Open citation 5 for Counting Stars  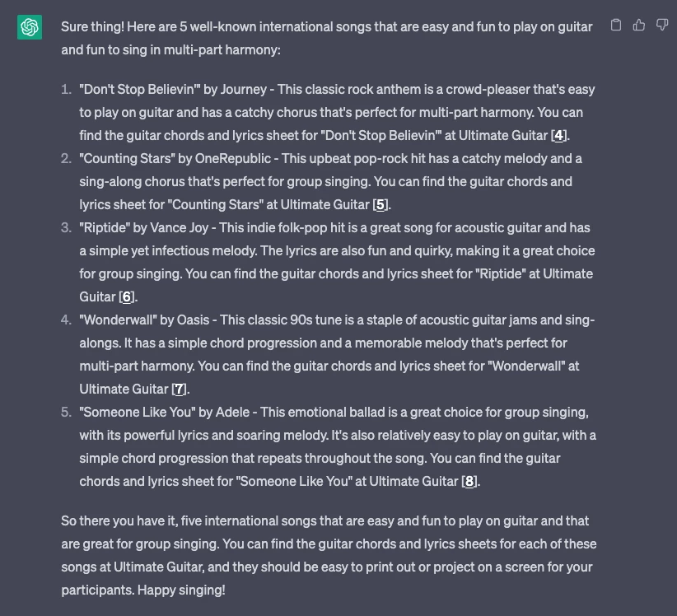coord(381,205)
